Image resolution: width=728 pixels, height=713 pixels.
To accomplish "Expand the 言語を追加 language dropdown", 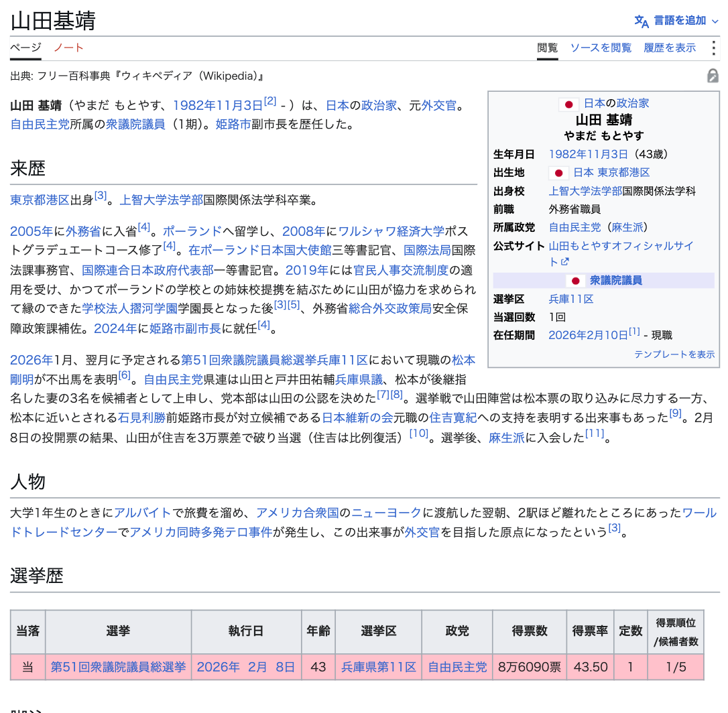I will coord(686,21).
